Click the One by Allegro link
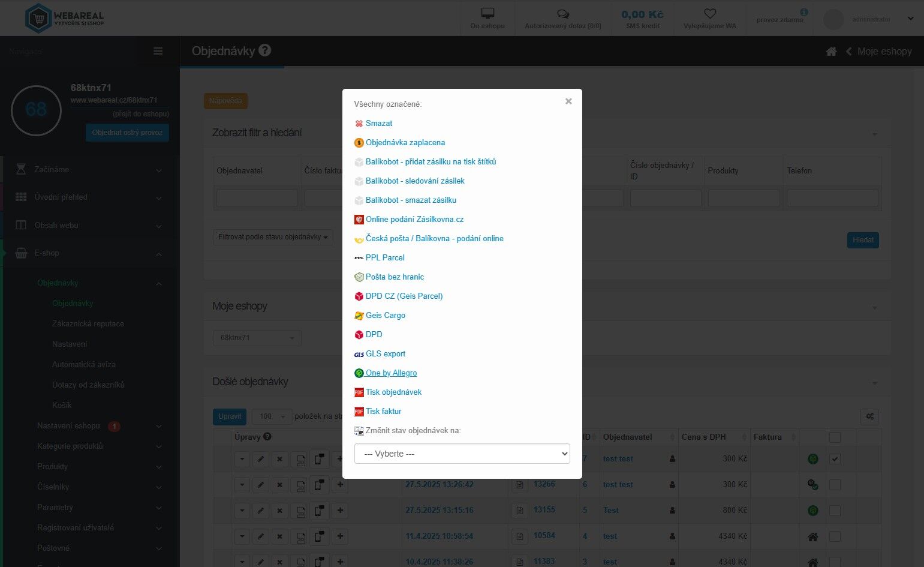Viewport: 924px width, 567px height. pos(391,373)
